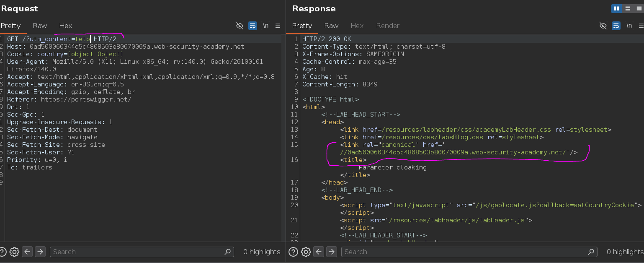This screenshot has height=263, width=644.
Task: Click the Sec-Fetch-Mode: navigate line
Action: [x=52, y=137]
